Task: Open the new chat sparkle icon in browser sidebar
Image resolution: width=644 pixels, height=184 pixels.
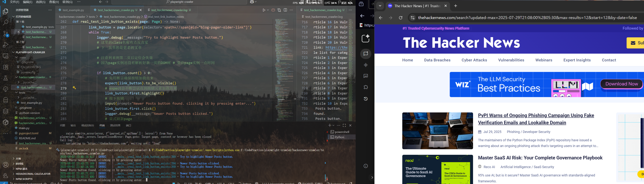Action: coord(365,38)
